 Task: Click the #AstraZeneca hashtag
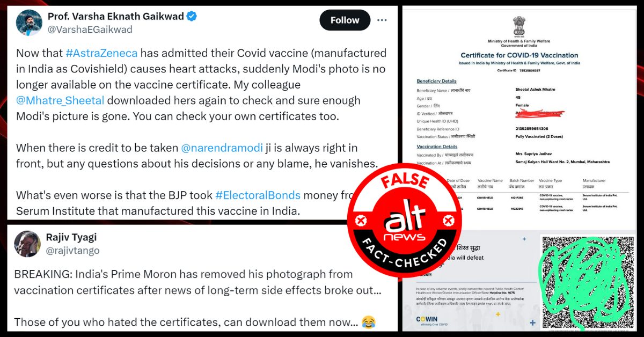click(101, 53)
